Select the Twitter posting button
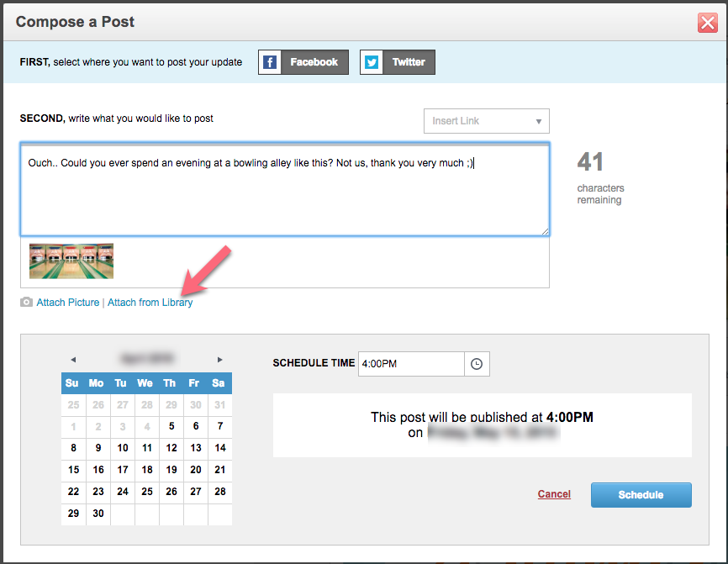Image resolution: width=728 pixels, height=564 pixels. pos(398,62)
